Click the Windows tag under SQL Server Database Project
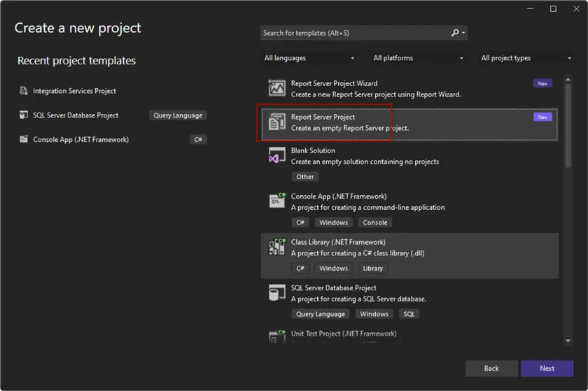The height and width of the screenshot is (391, 588). pyautogui.click(x=374, y=314)
